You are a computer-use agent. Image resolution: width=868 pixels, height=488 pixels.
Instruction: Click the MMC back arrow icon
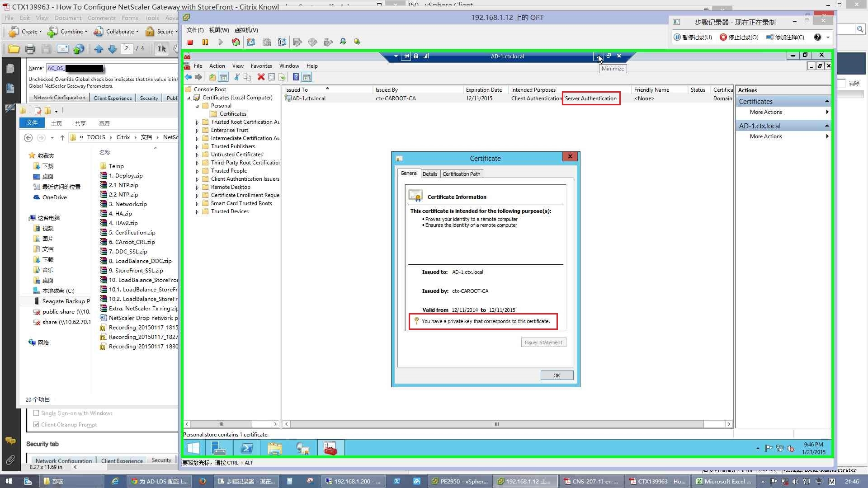188,77
